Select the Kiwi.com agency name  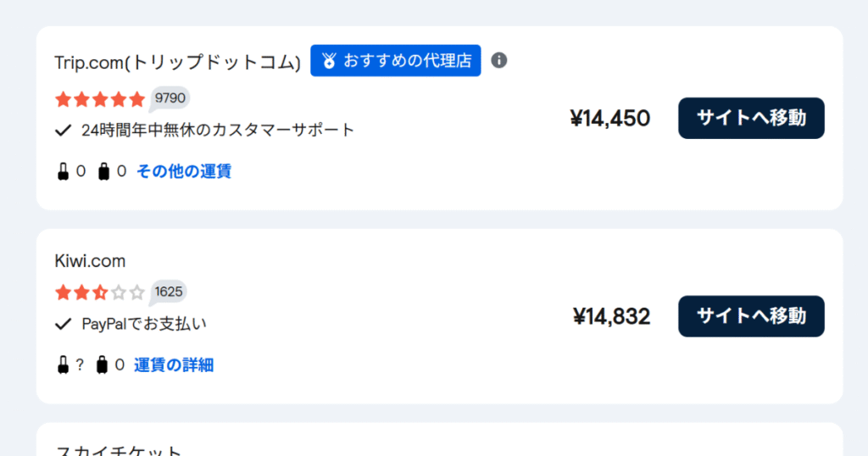point(90,261)
